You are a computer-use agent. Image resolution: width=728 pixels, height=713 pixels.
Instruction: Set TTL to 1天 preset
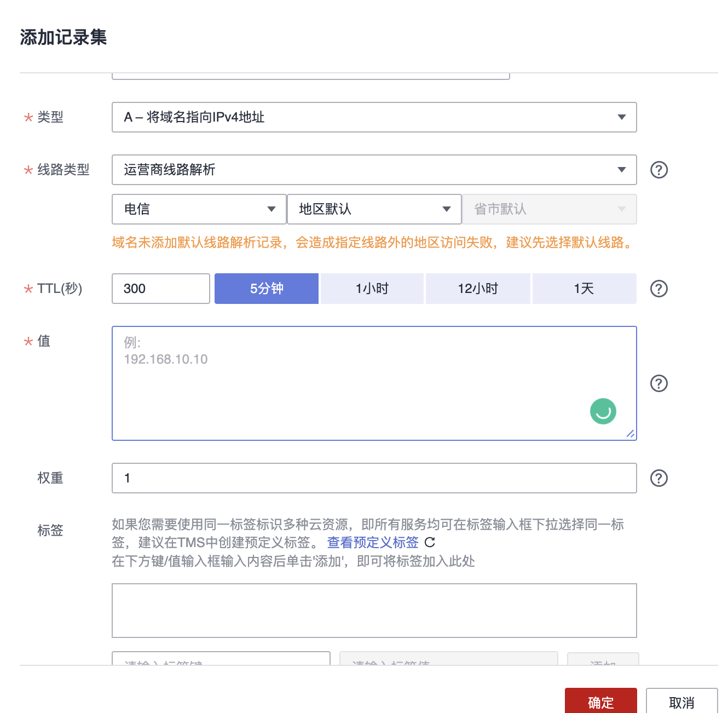click(584, 289)
